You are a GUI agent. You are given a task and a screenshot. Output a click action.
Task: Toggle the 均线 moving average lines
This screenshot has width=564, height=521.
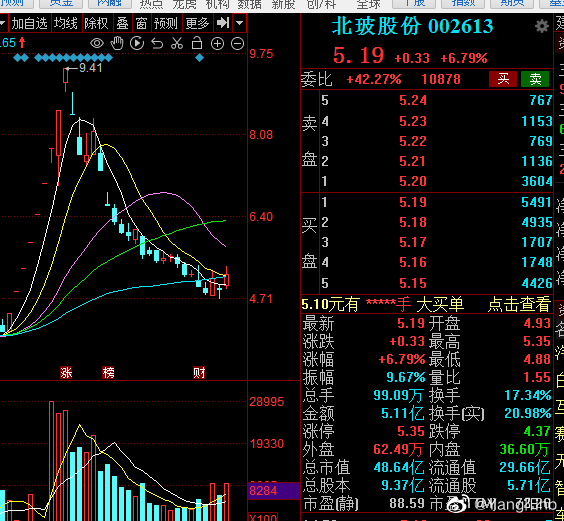tap(66, 23)
